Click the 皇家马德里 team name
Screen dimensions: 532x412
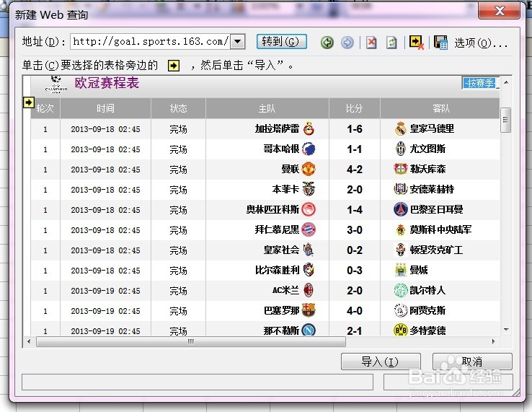432,128
